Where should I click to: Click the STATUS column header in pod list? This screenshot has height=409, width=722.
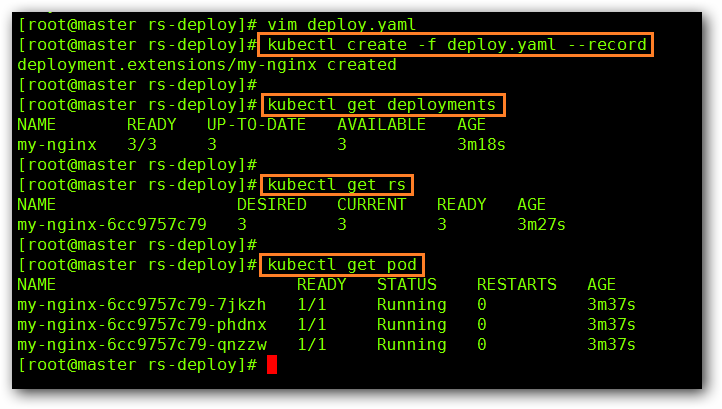[x=407, y=285]
